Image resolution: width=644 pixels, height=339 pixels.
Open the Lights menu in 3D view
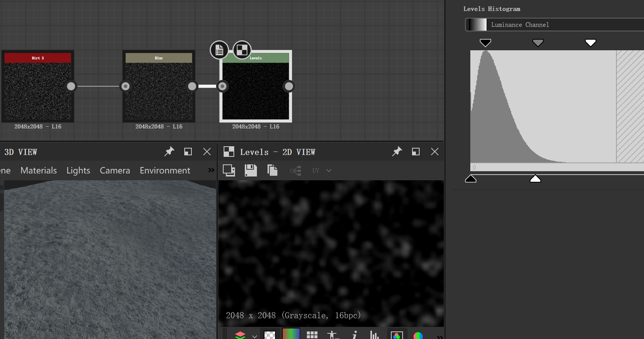[78, 170]
